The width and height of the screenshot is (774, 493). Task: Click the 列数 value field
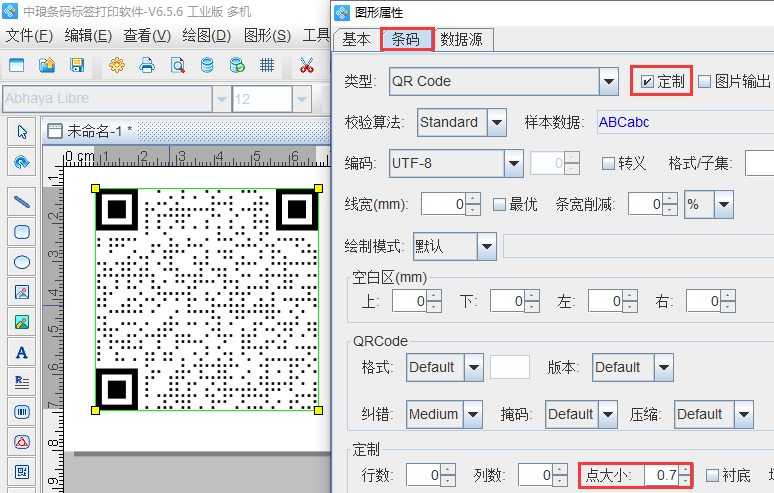pyautogui.click(x=536, y=475)
